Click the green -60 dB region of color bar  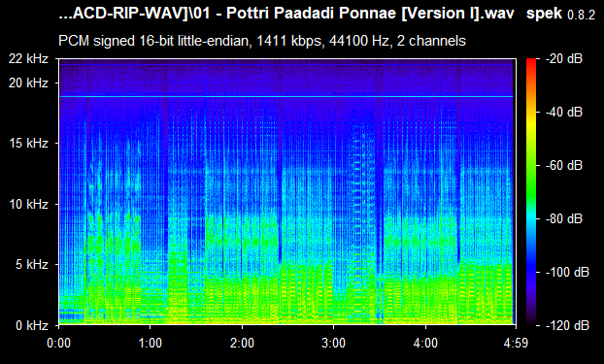(x=531, y=166)
